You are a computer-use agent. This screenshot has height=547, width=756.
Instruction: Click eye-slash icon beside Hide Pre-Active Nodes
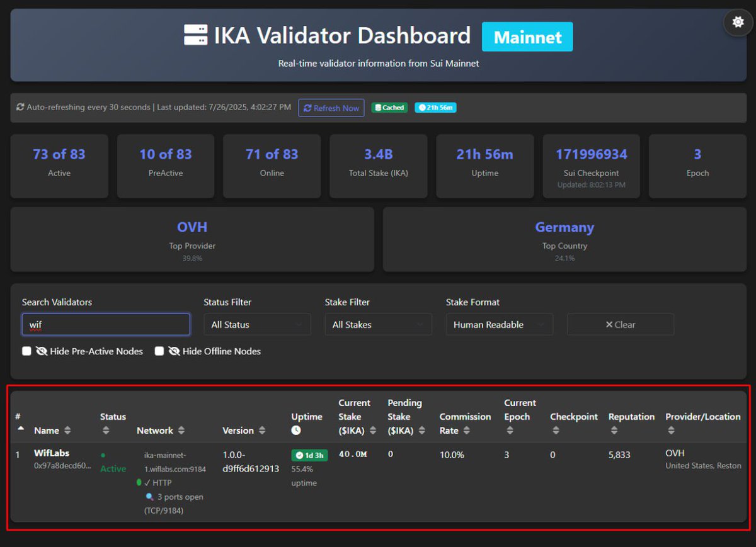click(x=42, y=351)
